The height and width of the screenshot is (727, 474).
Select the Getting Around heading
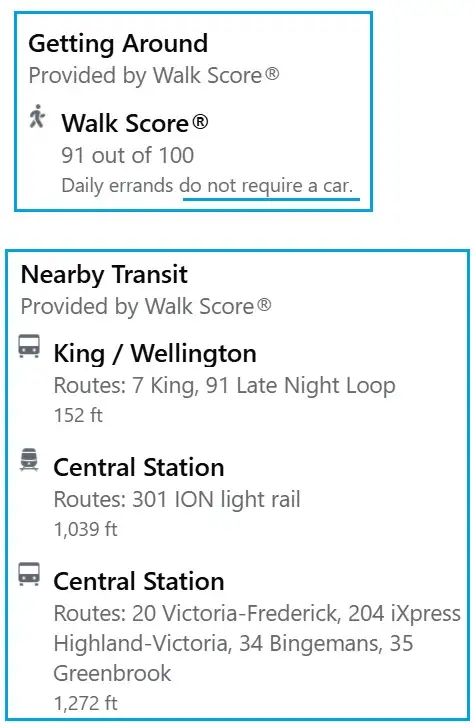pos(118,44)
